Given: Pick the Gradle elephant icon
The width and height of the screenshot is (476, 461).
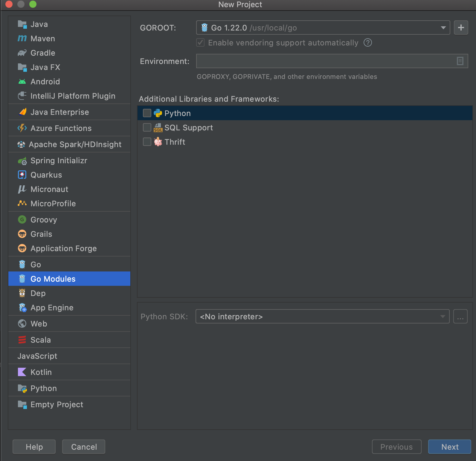Looking at the screenshot, I should click(22, 53).
